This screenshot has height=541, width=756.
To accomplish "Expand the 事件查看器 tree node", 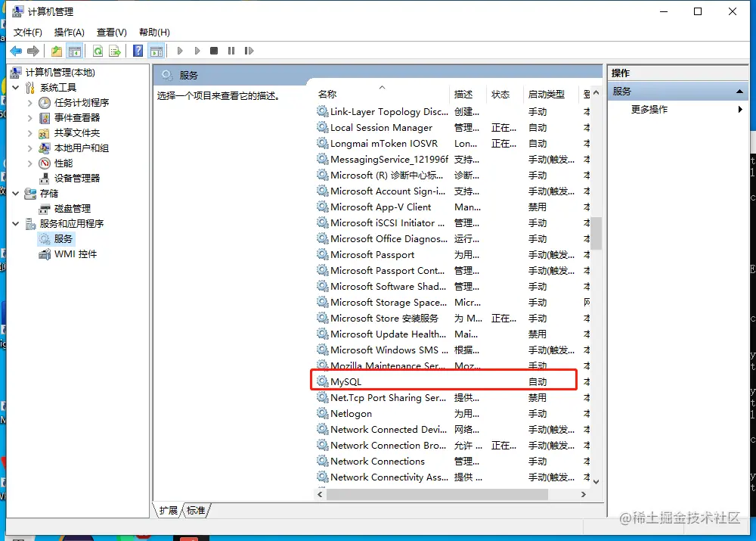I will (30, 118).
